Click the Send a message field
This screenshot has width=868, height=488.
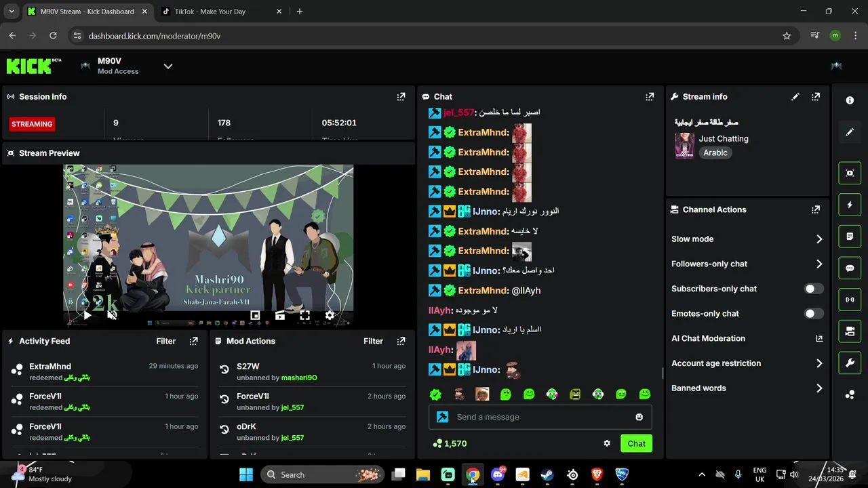tap(540, 418)
